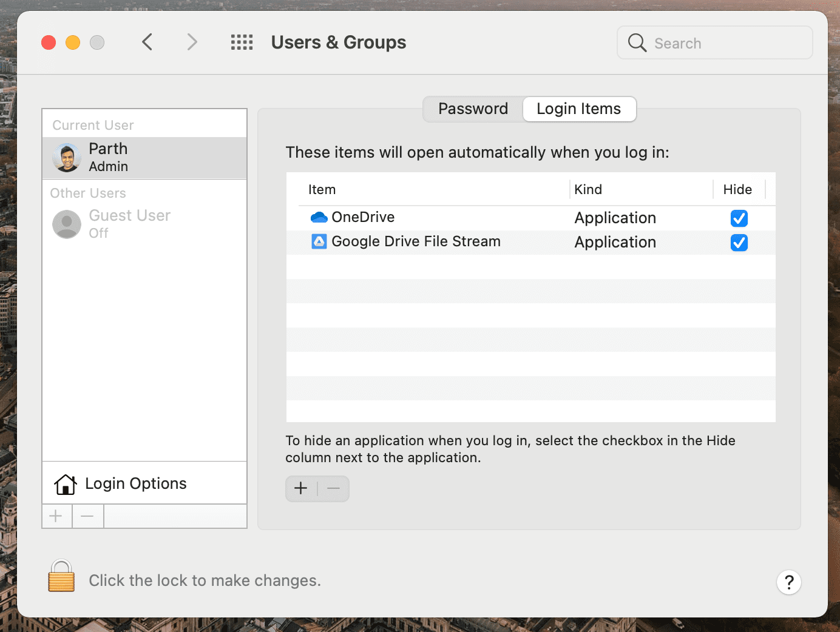840x632 pixels.
Task: Switch to the Password tab
Action: (473, 109)
